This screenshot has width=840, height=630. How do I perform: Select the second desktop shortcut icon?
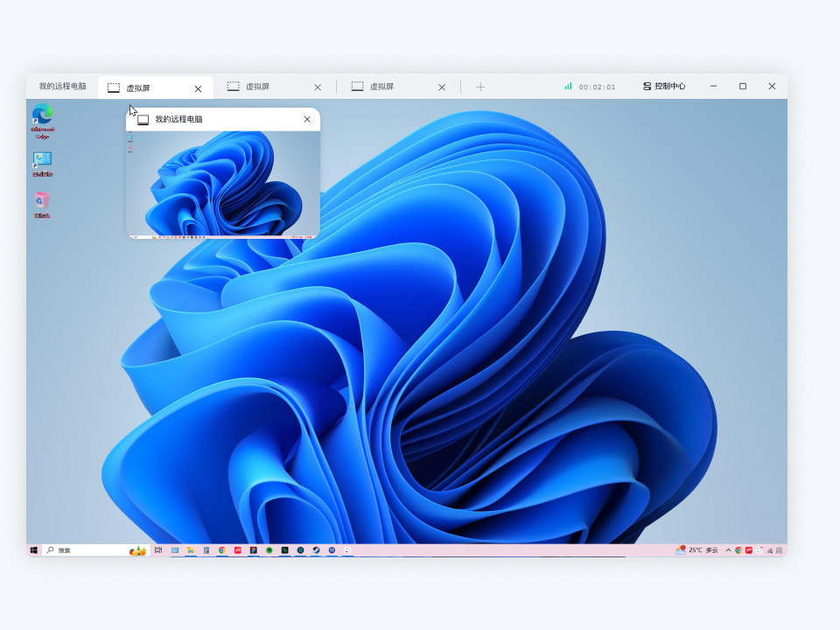tap(42, 164)
